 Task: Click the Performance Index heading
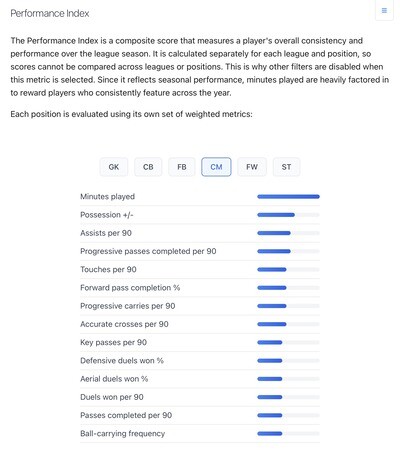(50, 13)
